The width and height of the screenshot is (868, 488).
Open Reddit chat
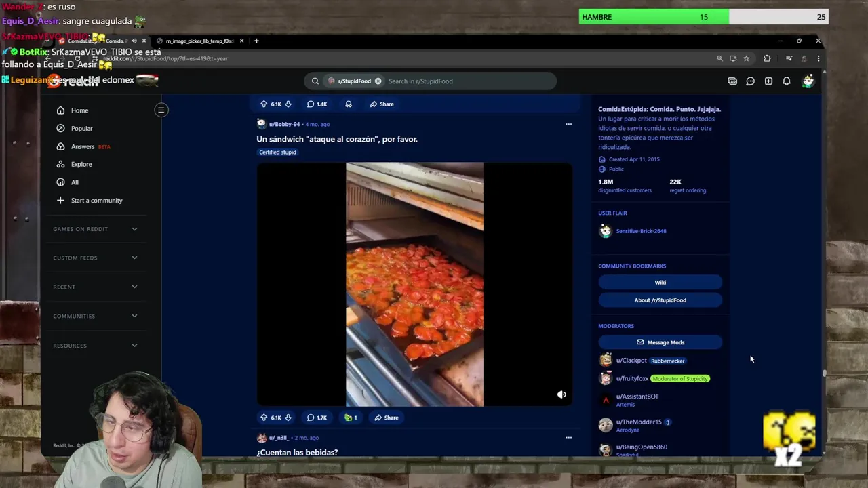point(750,81)
